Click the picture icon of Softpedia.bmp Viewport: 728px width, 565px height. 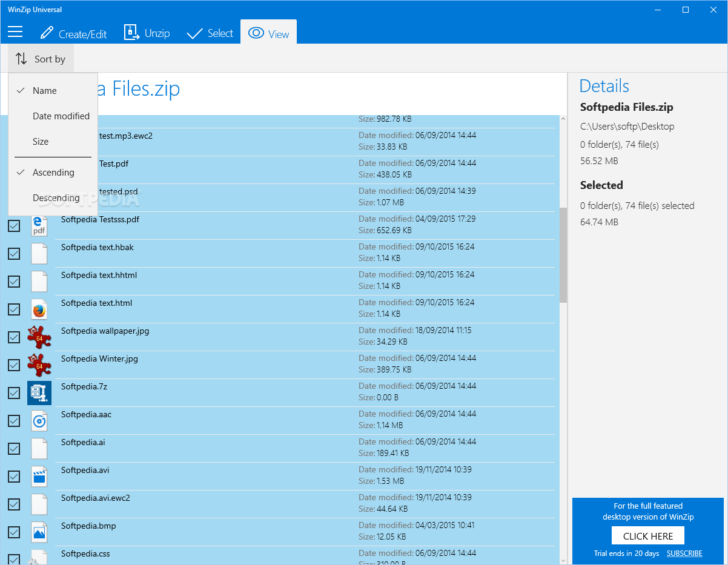tap(39, 532)
